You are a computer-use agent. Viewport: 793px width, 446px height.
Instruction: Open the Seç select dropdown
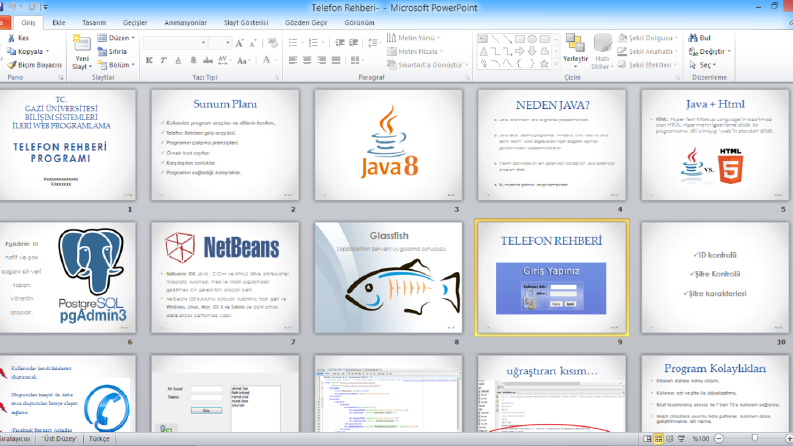703,65
